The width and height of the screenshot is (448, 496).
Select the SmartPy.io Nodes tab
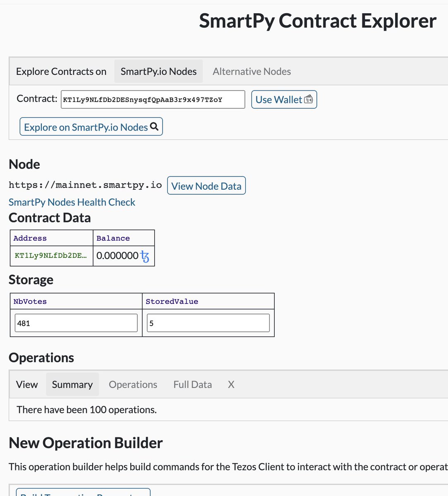(x=158, y=72)
